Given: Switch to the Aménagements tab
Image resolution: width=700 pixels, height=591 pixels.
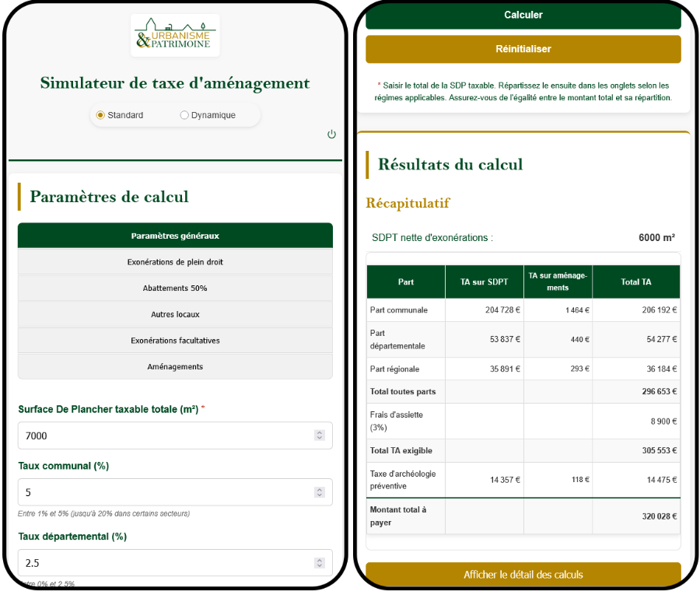Looking at the screenshot, I should (175, 366).
